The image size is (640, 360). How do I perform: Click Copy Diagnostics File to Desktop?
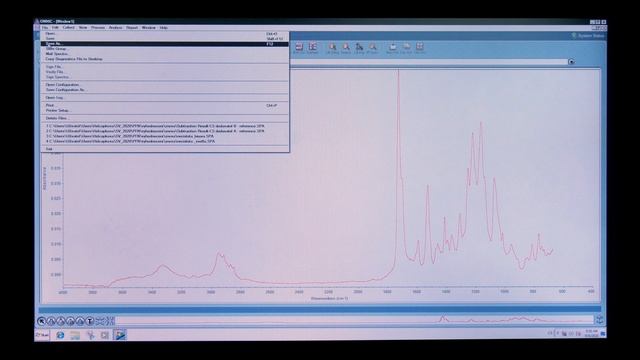coord(164,59)
